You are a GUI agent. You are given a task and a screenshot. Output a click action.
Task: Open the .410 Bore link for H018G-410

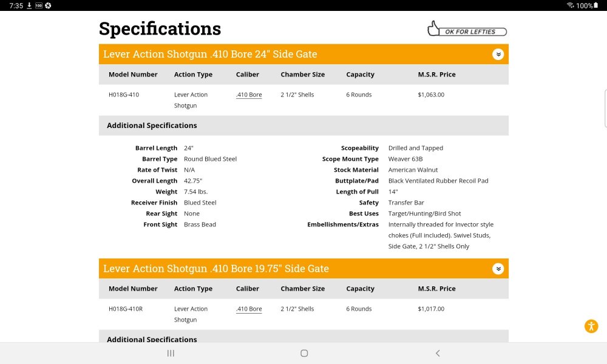(x=249, y=95)
